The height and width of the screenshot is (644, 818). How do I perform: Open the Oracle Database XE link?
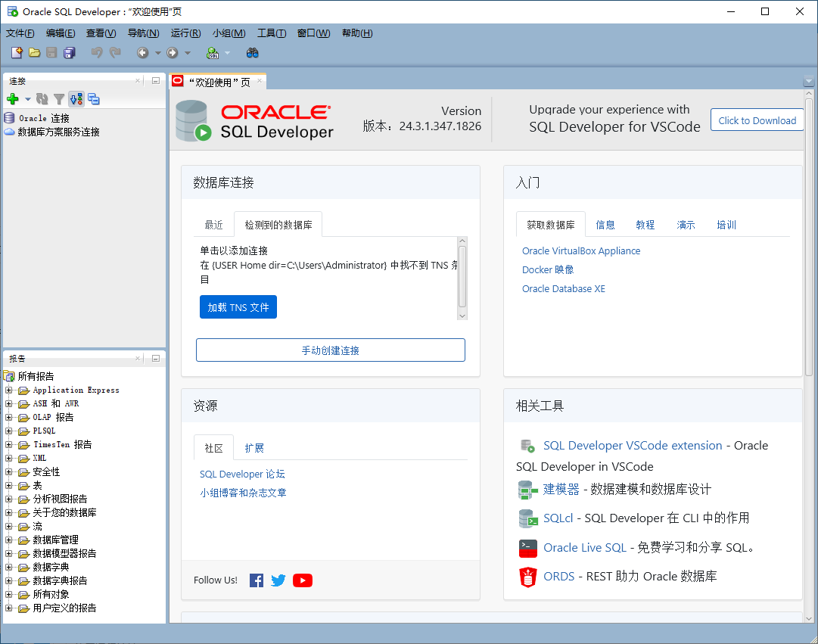click(564, 288)
